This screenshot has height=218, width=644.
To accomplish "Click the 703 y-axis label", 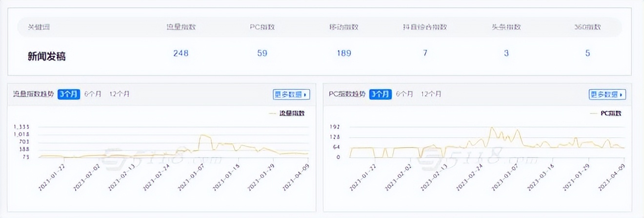I will point(24,142).
